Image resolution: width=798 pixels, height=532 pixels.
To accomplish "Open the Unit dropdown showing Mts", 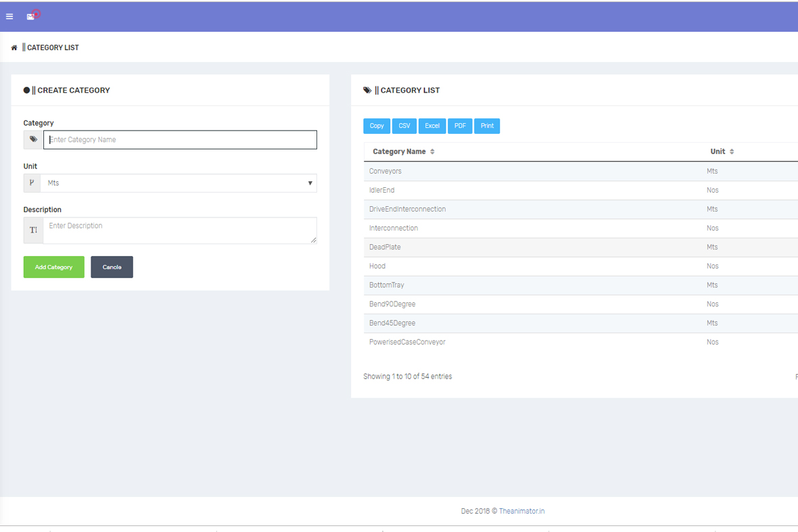I will click(179, 183).
